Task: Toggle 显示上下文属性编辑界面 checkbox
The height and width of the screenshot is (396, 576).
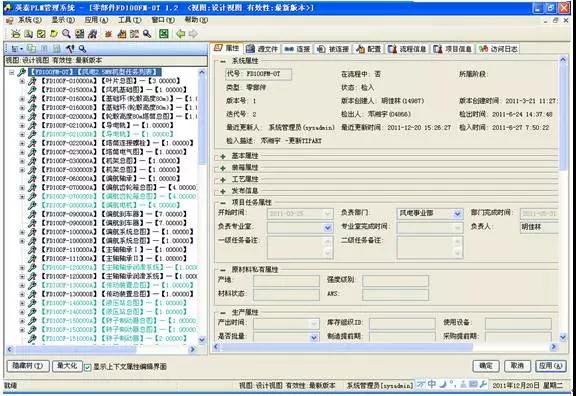Action: tap(87, 367)
